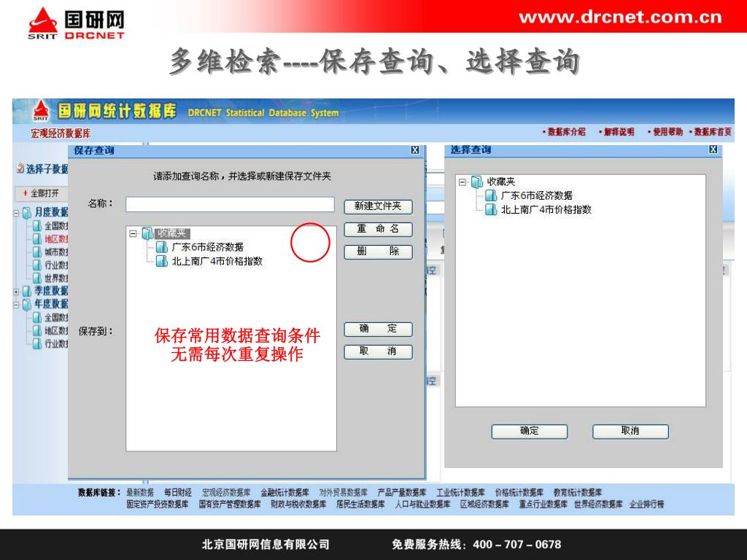
Task: Open the 产品产量数据库 link
Action: coord(402,492)
